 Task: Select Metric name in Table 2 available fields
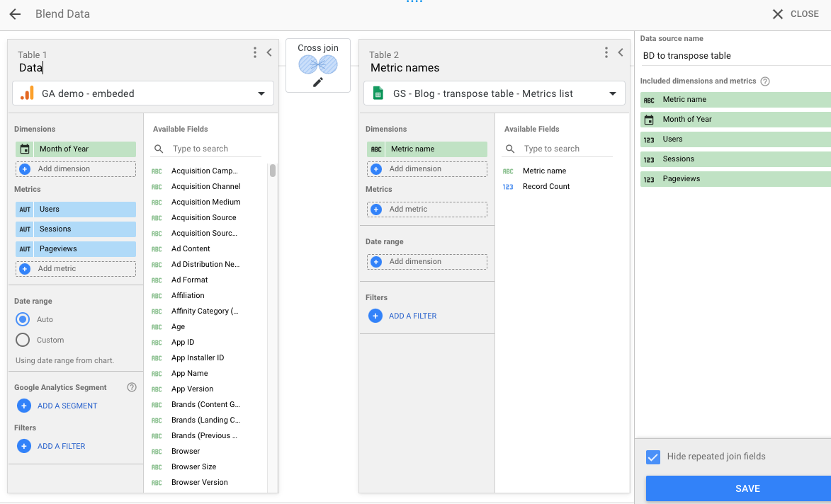point(544,171)
